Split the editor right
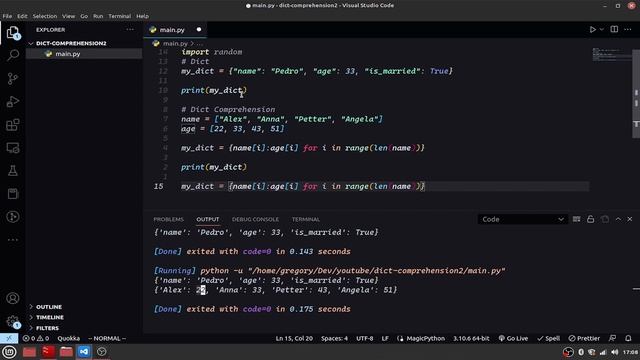The image size is (640, 360). coord(614,29)
